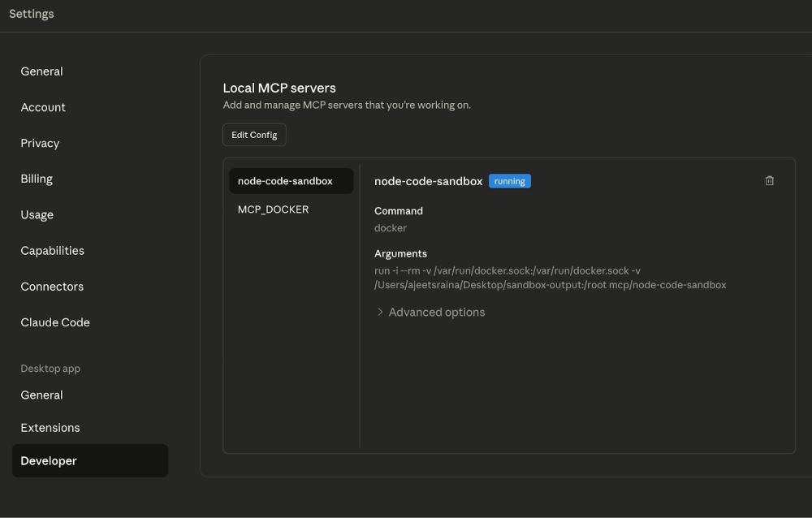Open Account settings
812x518 pixels.
43,107
